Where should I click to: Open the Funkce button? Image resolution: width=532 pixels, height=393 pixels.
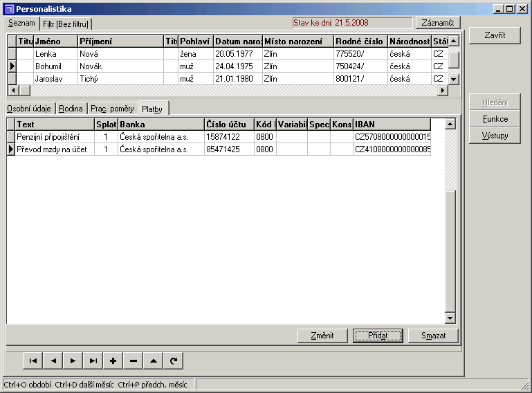[495, 119]
